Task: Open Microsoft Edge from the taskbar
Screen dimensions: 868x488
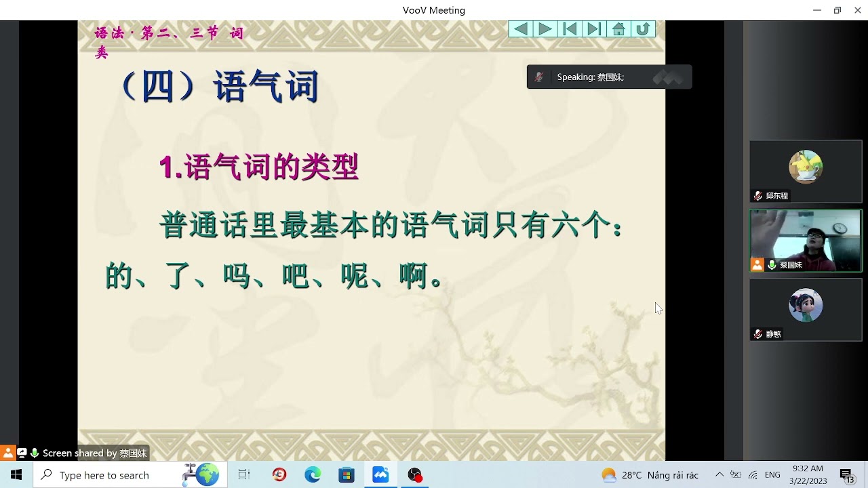Action: (313, 475)
